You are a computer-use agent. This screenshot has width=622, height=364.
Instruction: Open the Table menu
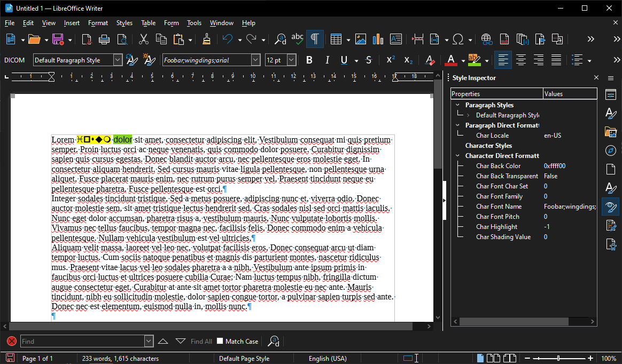(x=149, y=23)
